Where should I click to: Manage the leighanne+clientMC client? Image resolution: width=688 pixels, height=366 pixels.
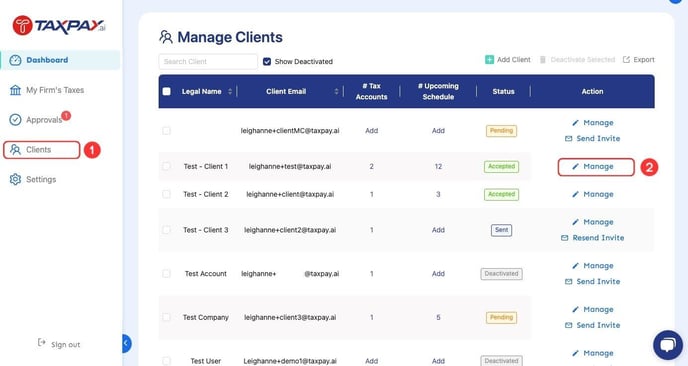pos(593,123)
